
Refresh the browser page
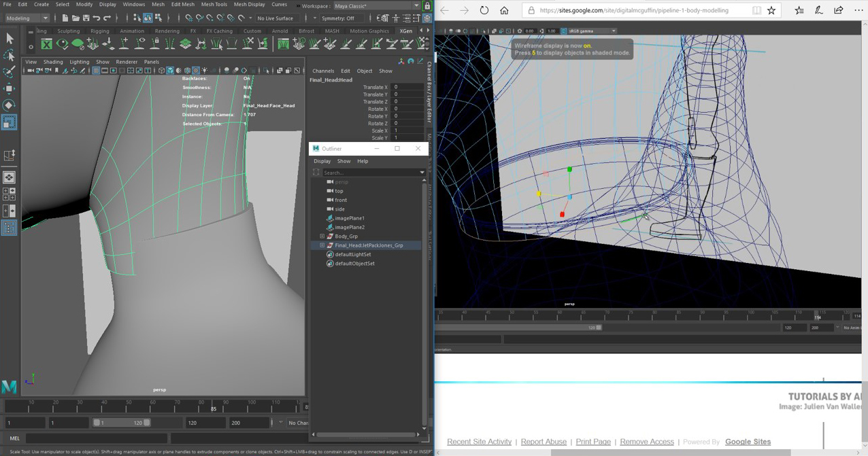pos(484,10)
